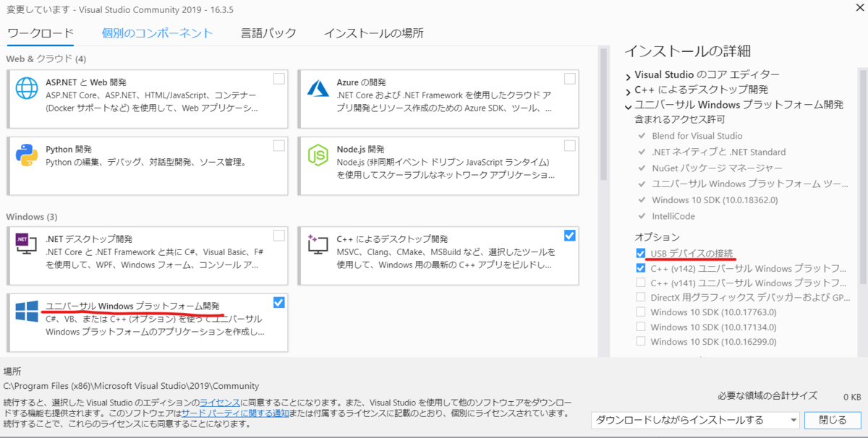This screenshot has height=438, width=868.
Task: Uncheck the C++ によるデスクトップ開発 workload checkbox
Action: (570, 235)
